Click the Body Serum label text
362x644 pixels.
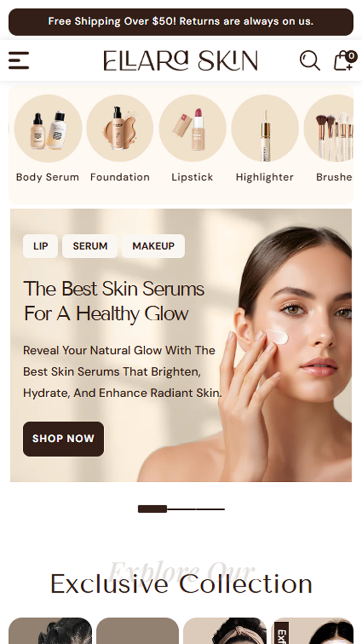[48, 177]
